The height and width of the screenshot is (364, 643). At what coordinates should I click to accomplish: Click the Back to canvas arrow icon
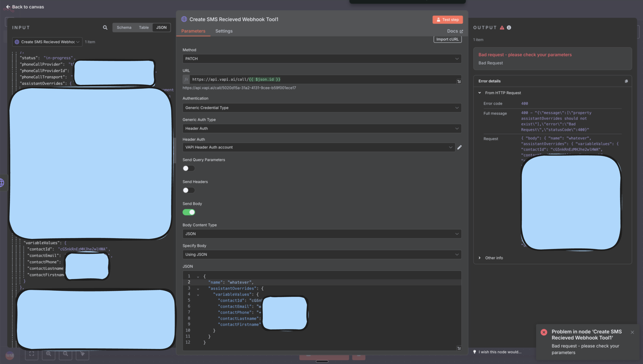tap(8, 7)
